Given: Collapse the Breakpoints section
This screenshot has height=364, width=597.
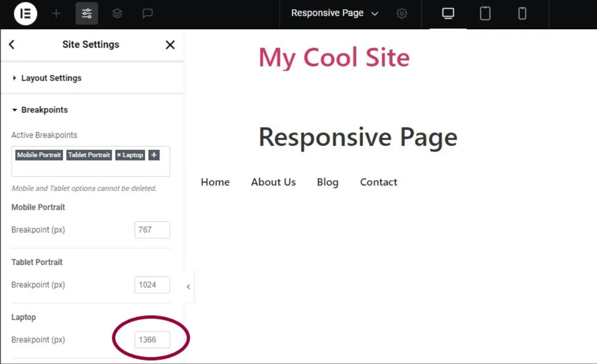Looking at the screenshot, I should point(44,110).
